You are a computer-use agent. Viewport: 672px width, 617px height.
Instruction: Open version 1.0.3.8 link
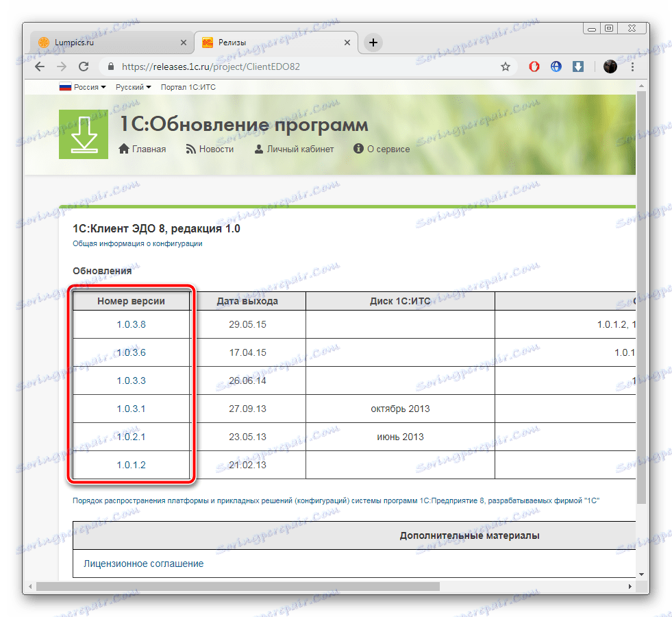tap(131, 324)
